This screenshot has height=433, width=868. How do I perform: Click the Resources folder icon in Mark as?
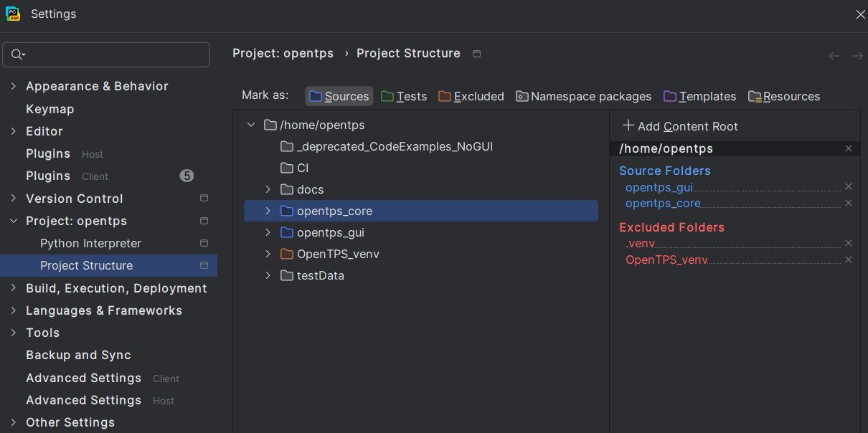[x=755, y=96]
